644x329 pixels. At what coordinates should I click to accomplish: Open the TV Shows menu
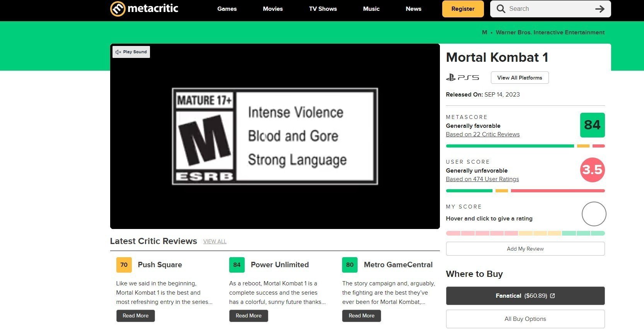[323, 9]
